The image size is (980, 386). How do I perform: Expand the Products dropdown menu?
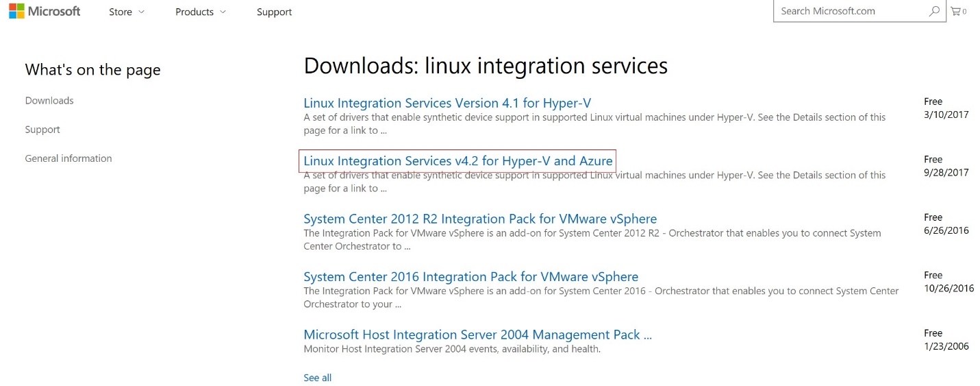[x=200, y=12]
